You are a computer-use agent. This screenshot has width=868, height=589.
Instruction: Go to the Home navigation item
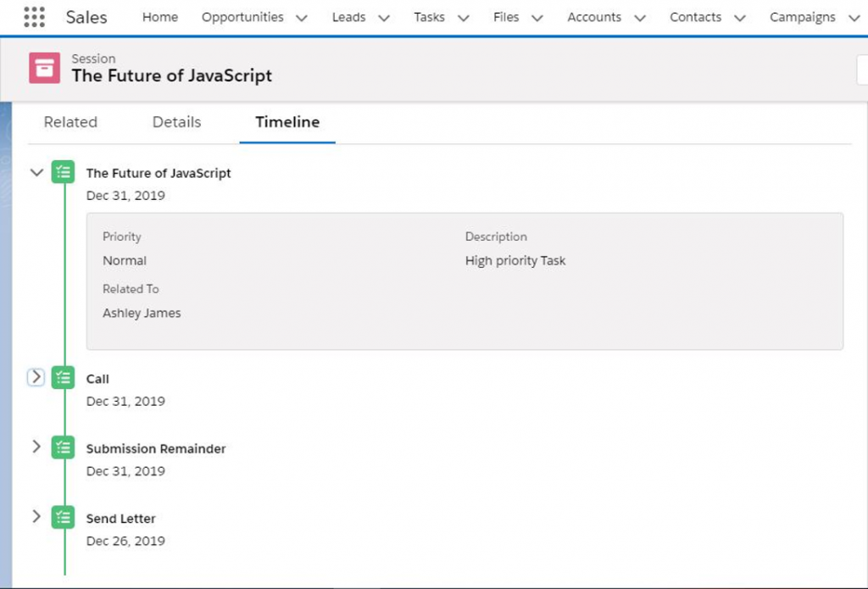pyautogui.click(x=160, y=17)
